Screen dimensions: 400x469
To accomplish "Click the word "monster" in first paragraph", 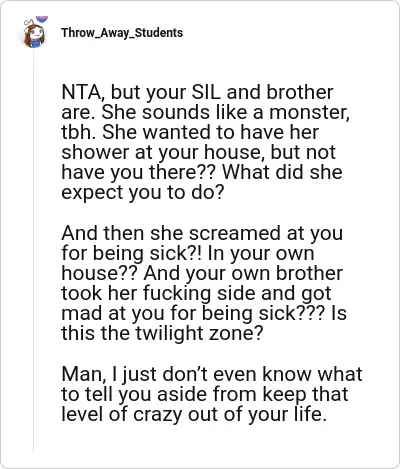I will point(307,112).
